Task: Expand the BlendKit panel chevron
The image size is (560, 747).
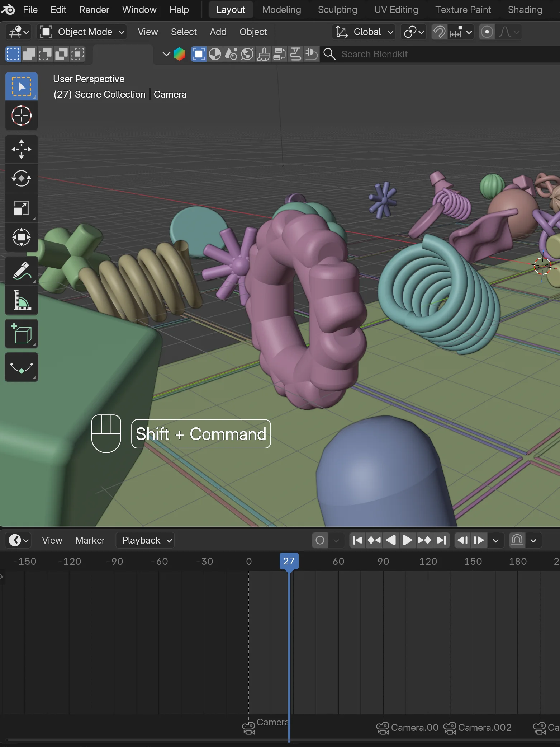Action: (x=166, y=54)
